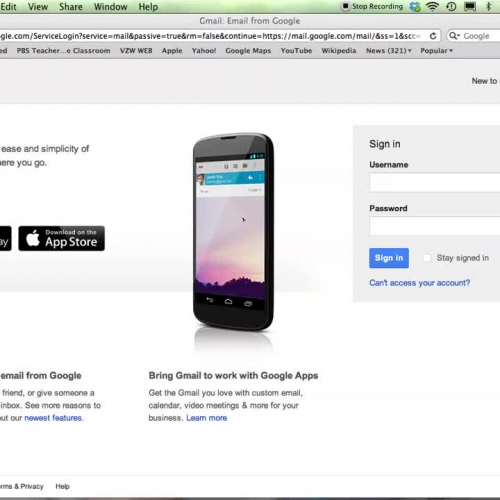The width and height of the screenshot is (500, 500).
Task: Click the Stop Recording menu bar item
Action: pyautogui.click(x=373, y=6)
